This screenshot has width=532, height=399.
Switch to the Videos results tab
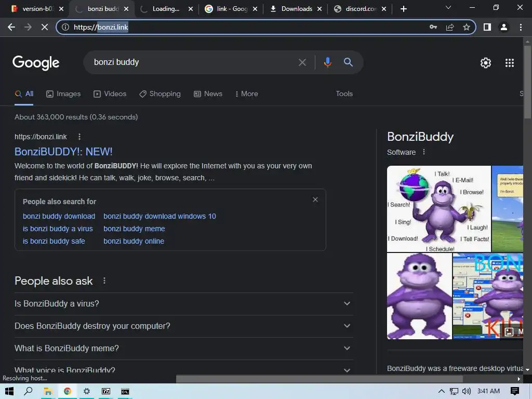tap(110, 94)
